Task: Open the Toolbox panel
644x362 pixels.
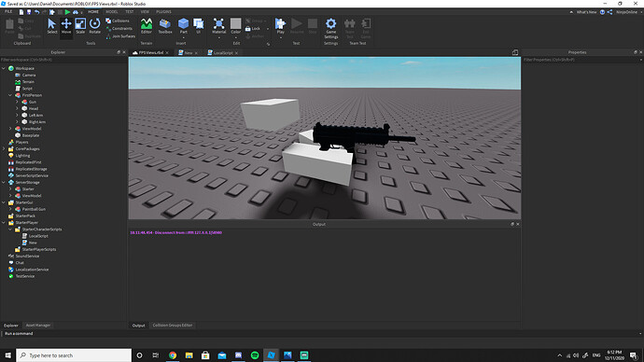Action: (x=165, y=26)
